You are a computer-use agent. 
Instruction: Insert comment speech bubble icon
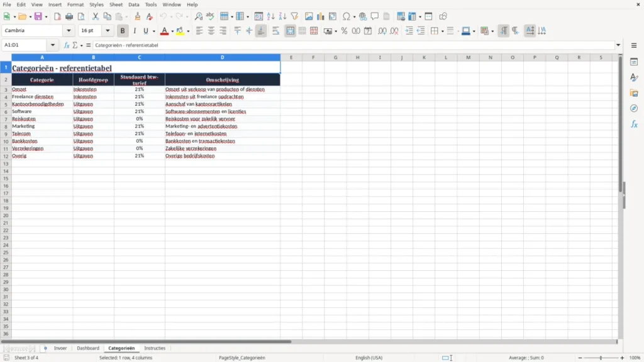coord(375,16)
